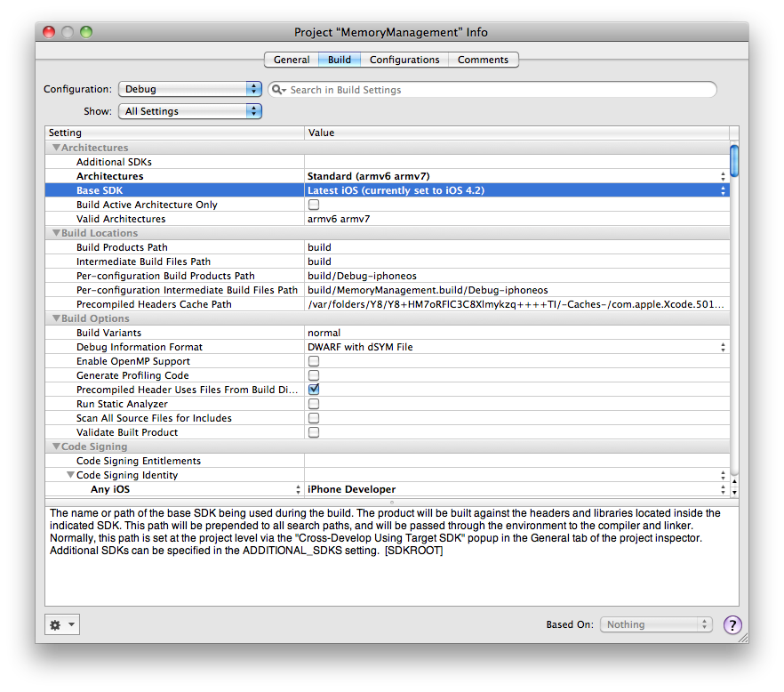Uncheck Precompiled Header Uses Files checkbox

pos(314,390)
